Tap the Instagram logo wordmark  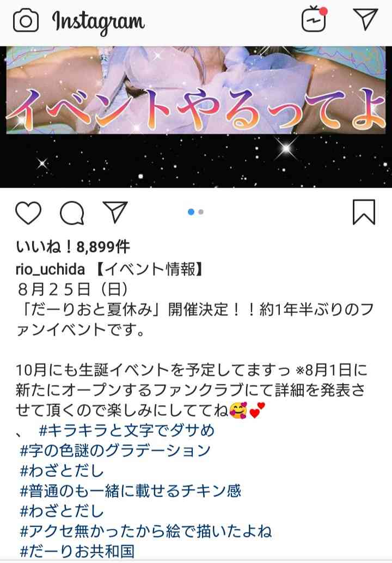point(99,22)
